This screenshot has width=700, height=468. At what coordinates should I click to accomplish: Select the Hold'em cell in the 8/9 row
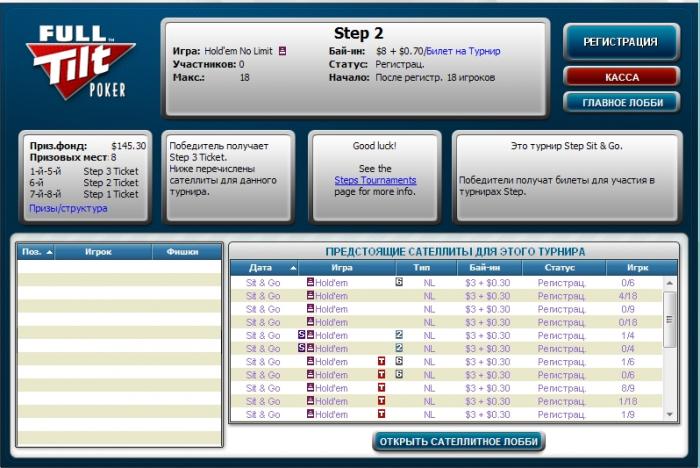pyautogui.click(x=331, y=388)
